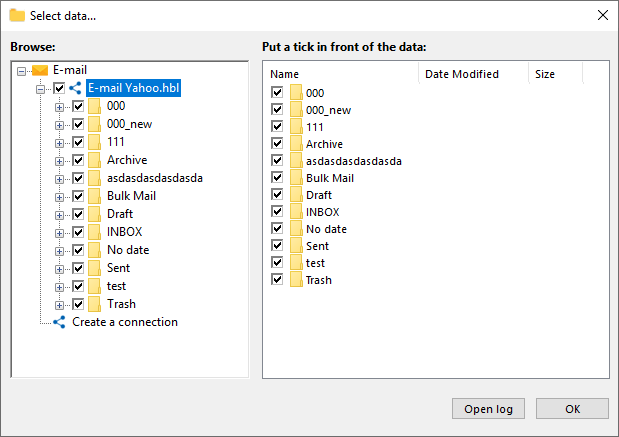Click the Create a connection share icon

click(x=58, y=322)
